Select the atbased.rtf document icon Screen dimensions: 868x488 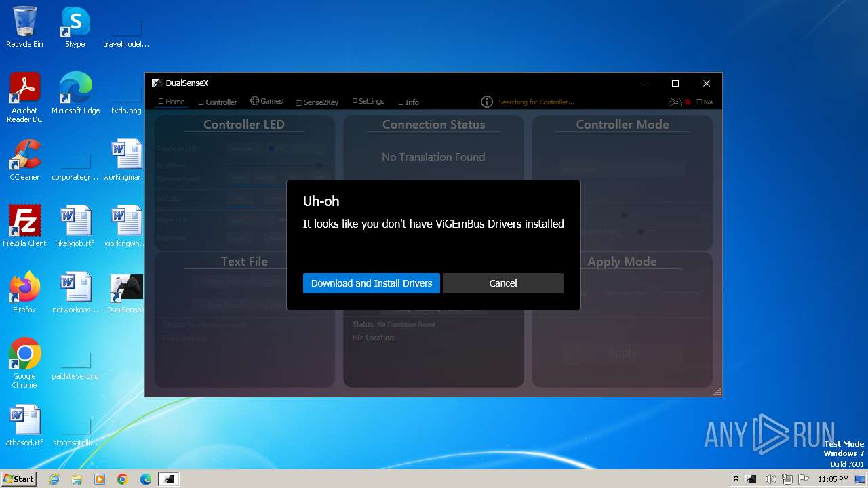pyautogui.click(x=24, y=426)
